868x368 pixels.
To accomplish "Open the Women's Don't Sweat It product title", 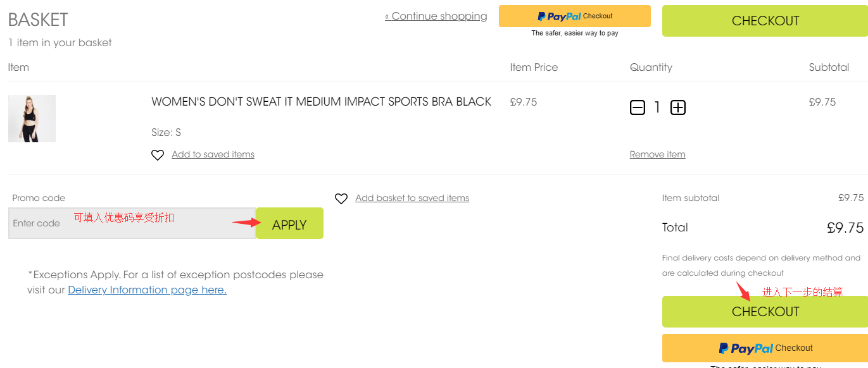I will 321,102.
